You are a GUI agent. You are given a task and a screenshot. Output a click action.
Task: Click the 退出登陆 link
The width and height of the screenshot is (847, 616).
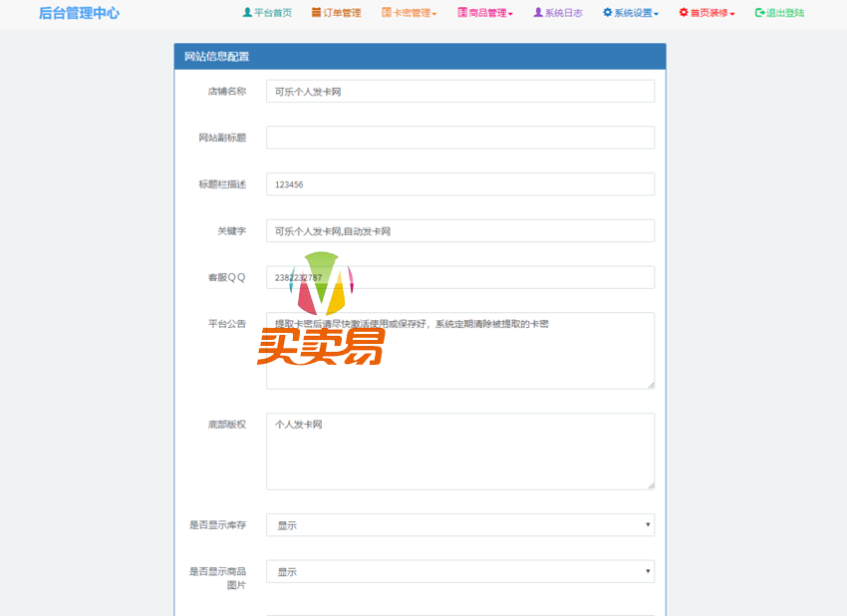(785, 13)
